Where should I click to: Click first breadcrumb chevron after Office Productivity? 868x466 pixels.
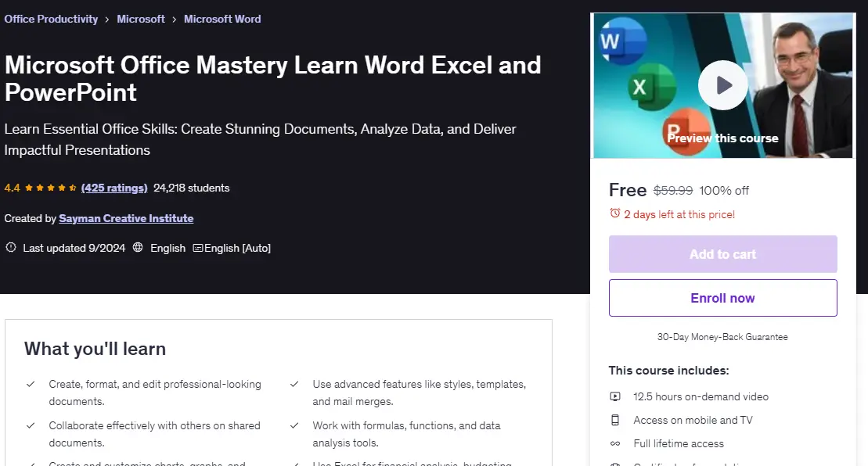[107, 20]
